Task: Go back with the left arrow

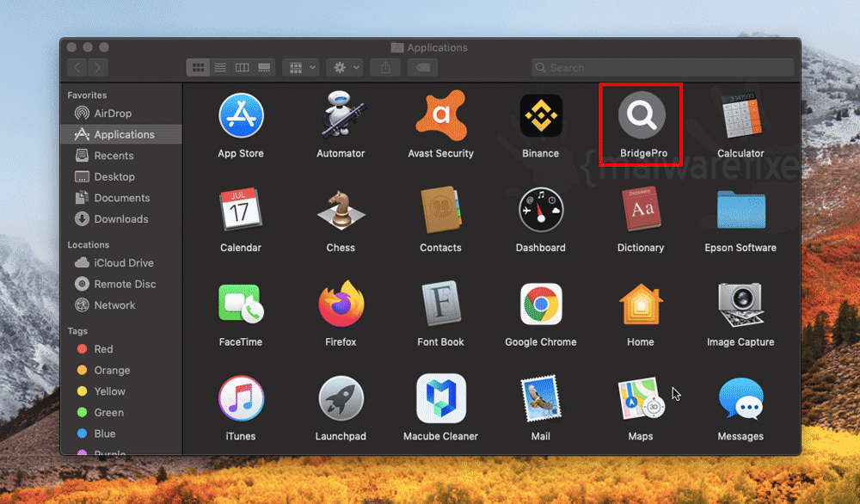Action: coord(77,67)
